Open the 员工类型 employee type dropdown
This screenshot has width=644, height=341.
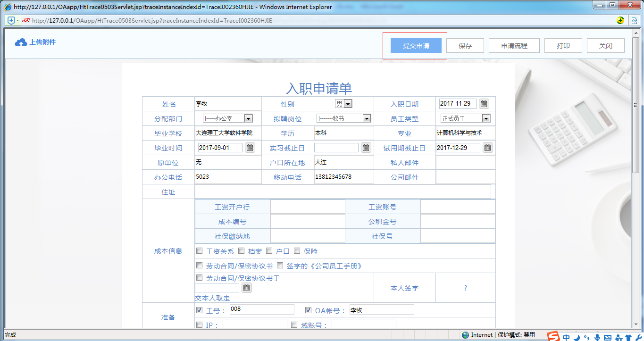pos(486,118)
